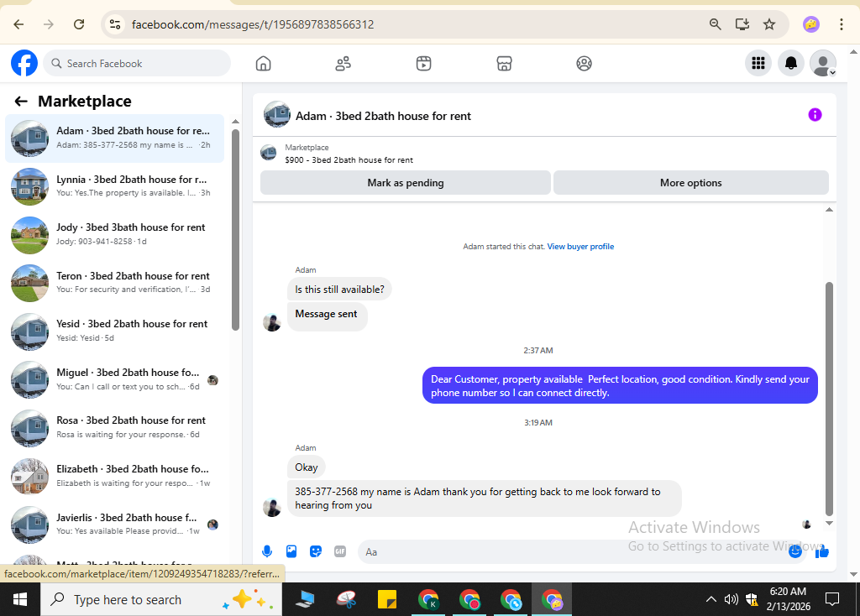Open Rosa's conversation
The width and height of the screenshot is (860, 616).
[x=114, y=427]
